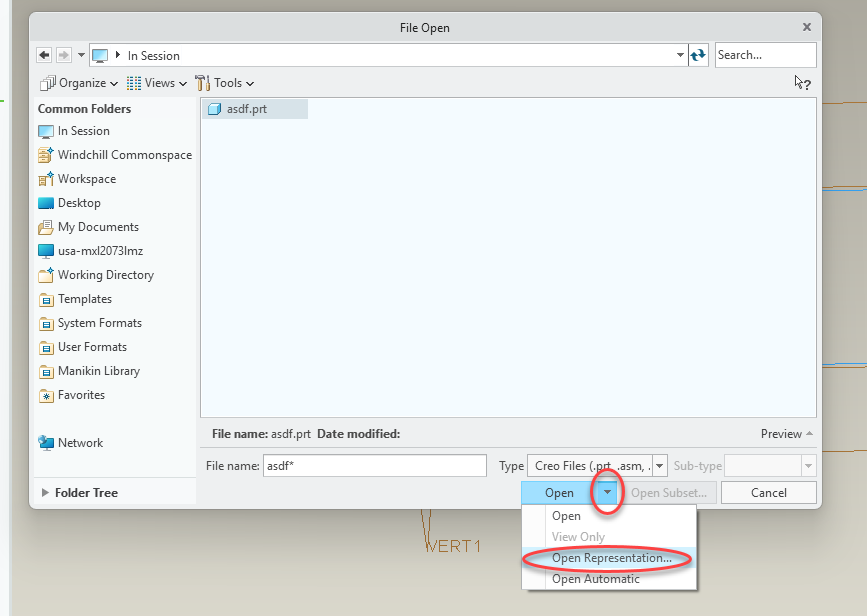Choose View Only from the menu
Screen dimensions: 867x616
coord(609,537)
